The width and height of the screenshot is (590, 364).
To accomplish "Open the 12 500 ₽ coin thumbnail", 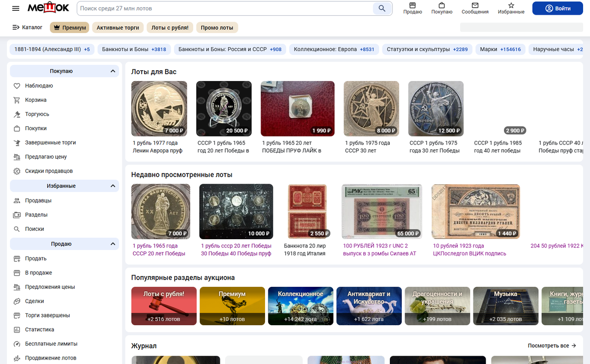I will tap(436, 109).
